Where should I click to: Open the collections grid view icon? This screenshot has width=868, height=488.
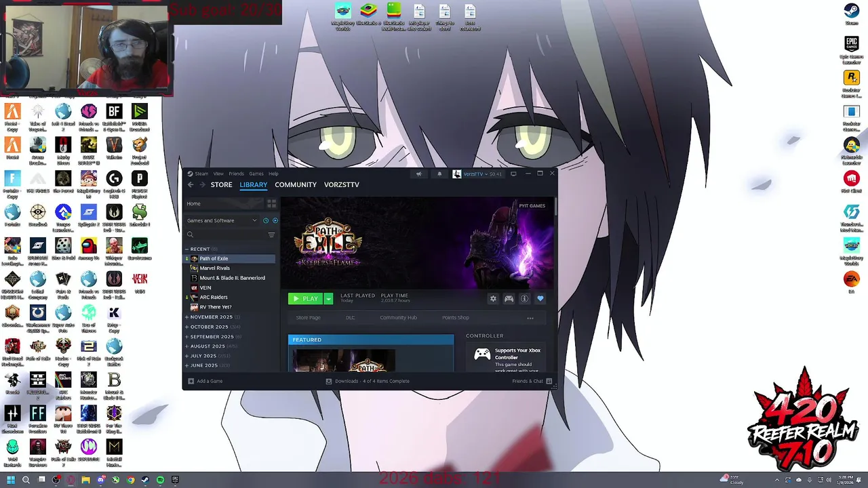click(271, 203)
